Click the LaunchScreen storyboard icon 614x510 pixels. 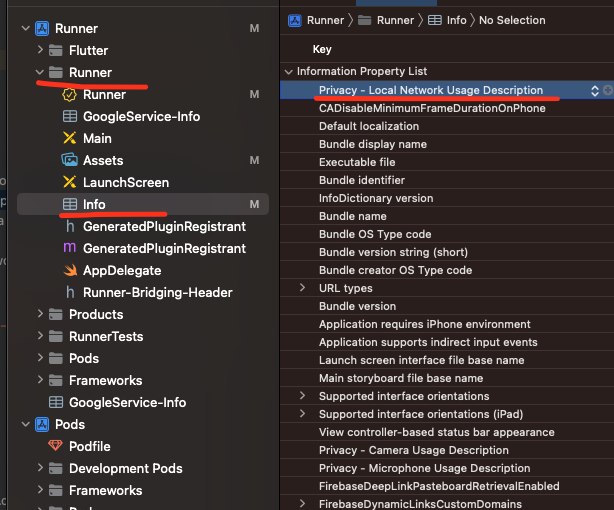[69, 182]
